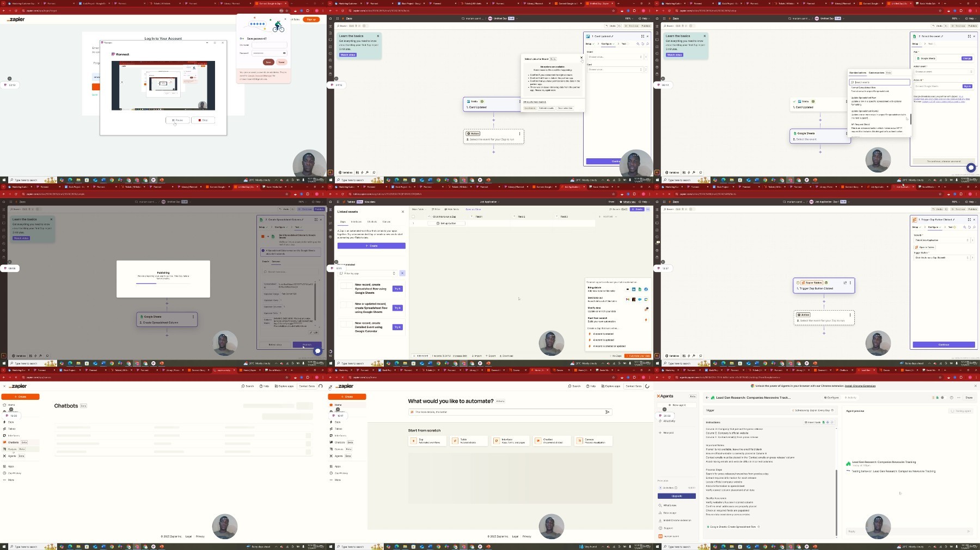The width and height of the screenshot is (980, 550).
Task: Open the Interfaces tab in Linked assets
Action: click(x=356, y=222)
